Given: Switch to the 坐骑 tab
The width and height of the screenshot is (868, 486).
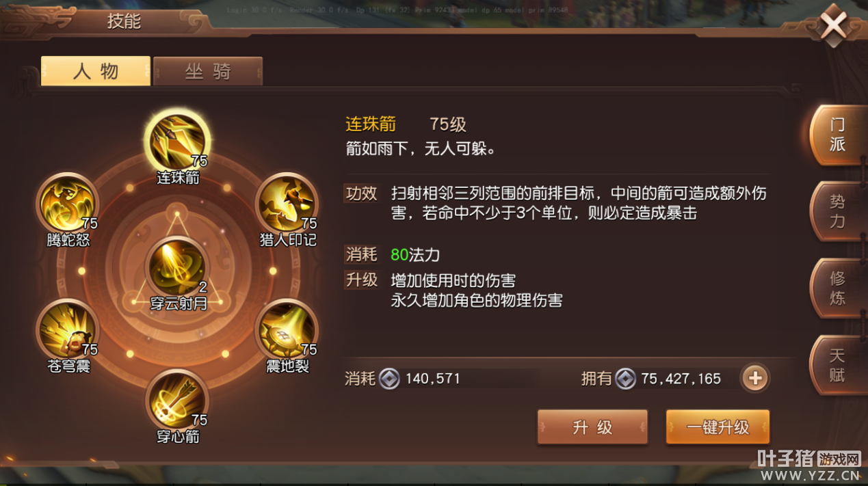Looking at the screenshot, I should (208, 71).
